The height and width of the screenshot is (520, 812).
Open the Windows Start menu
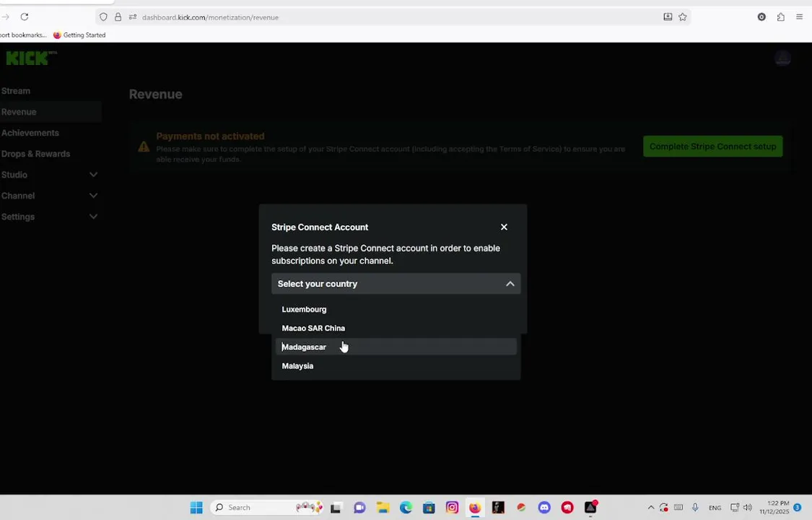tap(196, 508)
